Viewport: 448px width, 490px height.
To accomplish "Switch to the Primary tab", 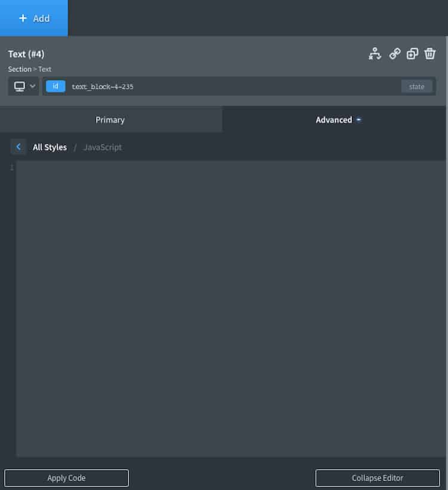I will point(111,120).
